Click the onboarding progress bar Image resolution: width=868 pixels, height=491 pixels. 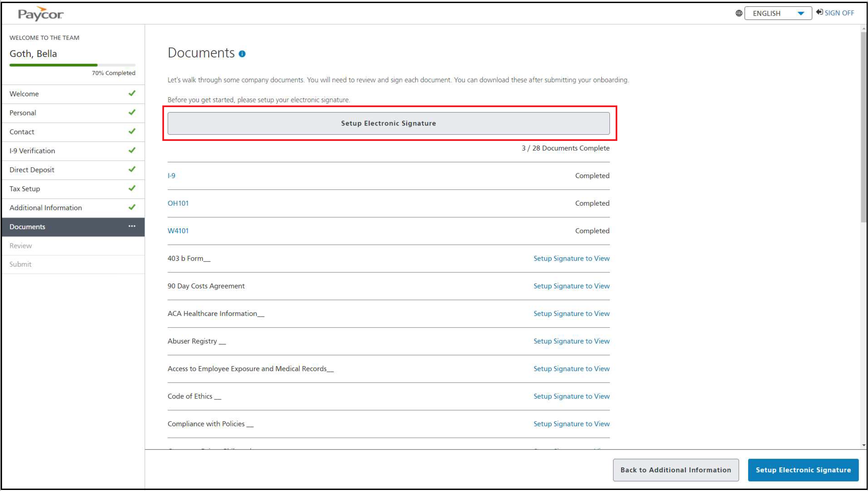[x=72, y=65]
